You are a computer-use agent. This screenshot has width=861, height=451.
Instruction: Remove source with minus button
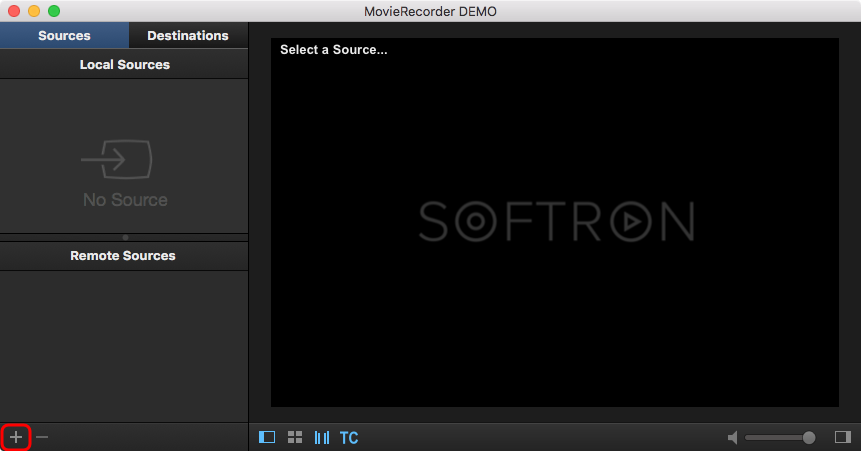click(42, 437)
